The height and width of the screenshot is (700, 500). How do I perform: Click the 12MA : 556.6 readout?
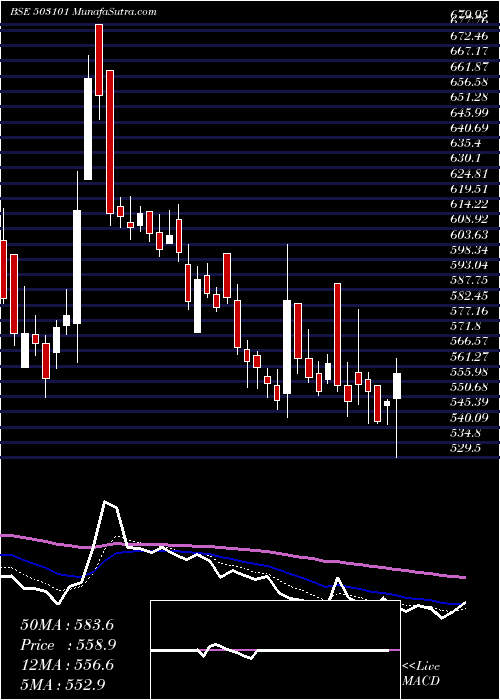click(x=67, y=665)
